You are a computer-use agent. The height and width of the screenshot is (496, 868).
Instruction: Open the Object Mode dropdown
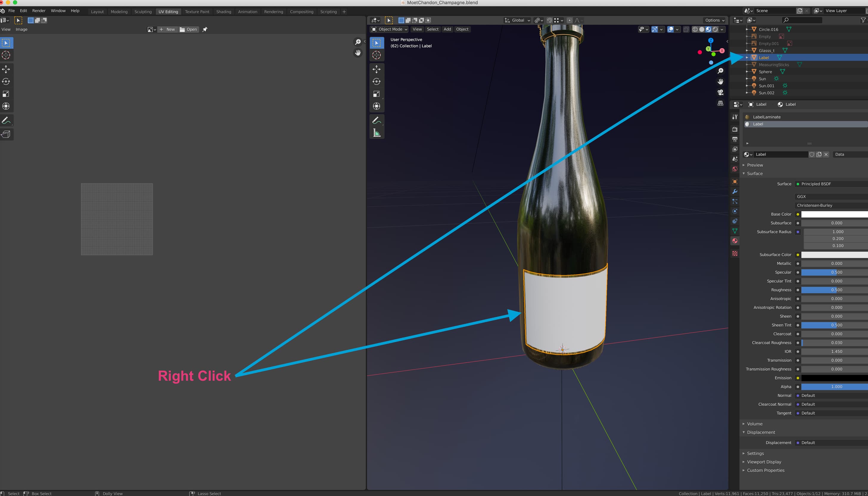click(x=389, y=29)
